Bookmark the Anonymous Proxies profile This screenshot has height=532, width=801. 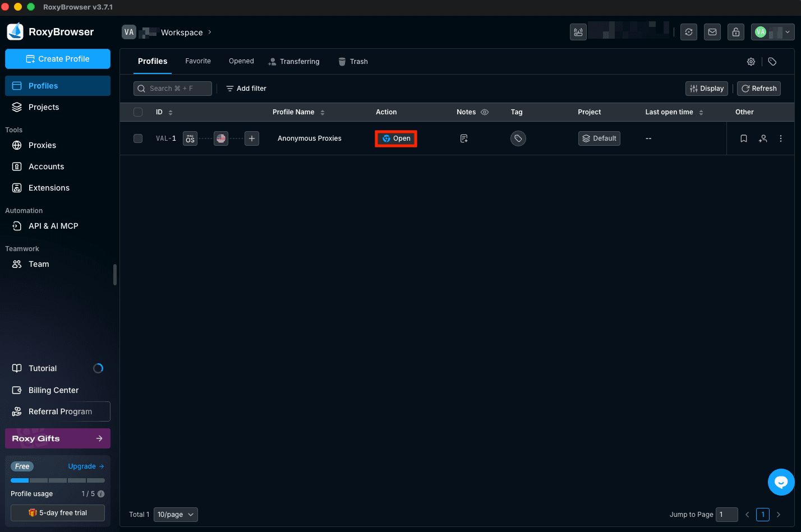(743, 138)
